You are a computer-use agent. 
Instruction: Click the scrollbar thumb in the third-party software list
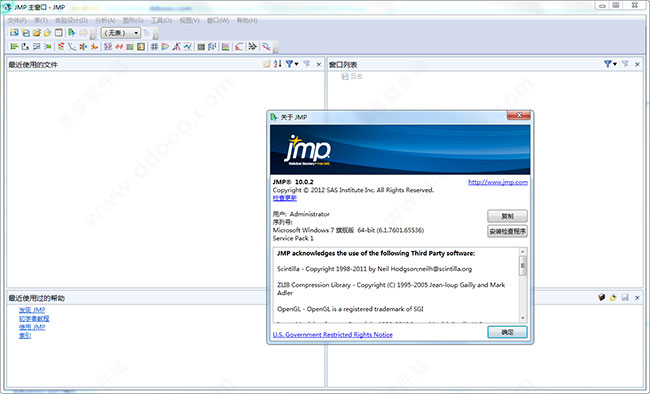pyautogui.click(x=523, y=266)
